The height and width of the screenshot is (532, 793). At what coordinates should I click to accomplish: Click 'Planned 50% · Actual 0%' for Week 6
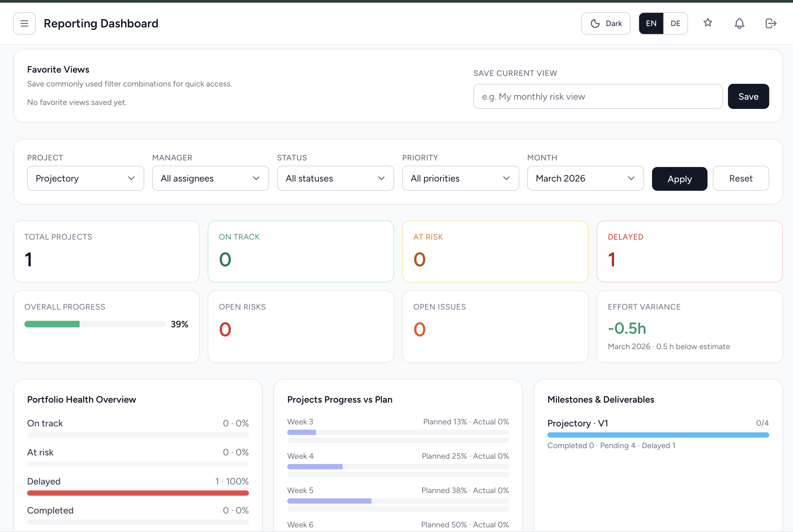click(465, 524)
